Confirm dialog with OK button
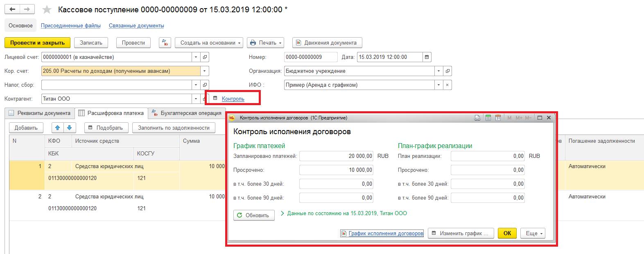 coord(507,233)
